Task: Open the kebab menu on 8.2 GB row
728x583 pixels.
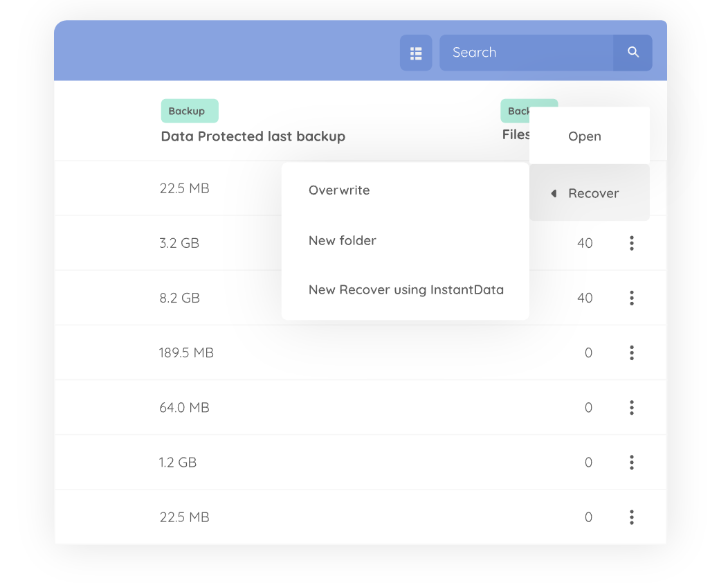Action: (x=631, y=298)
